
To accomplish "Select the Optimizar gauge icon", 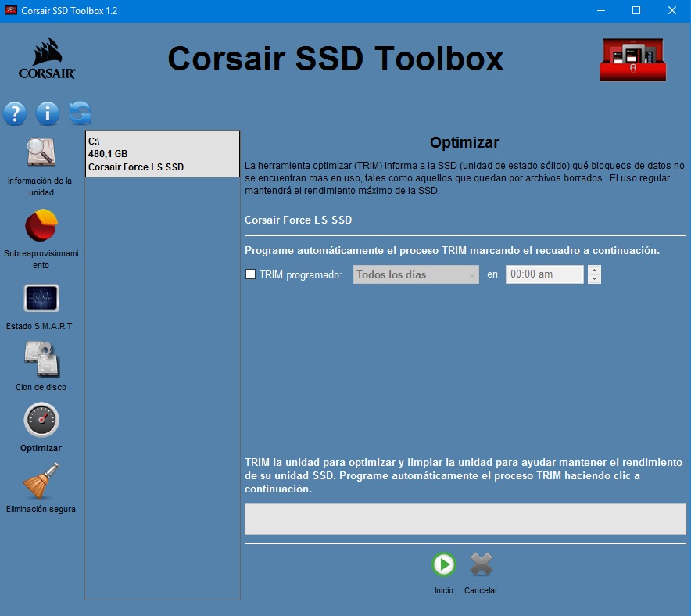I will [41, 421].
